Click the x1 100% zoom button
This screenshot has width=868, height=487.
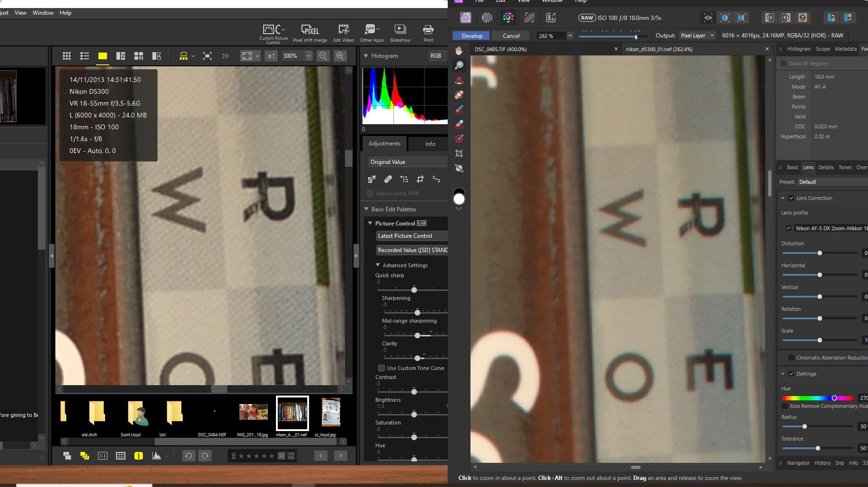(271, 56)
